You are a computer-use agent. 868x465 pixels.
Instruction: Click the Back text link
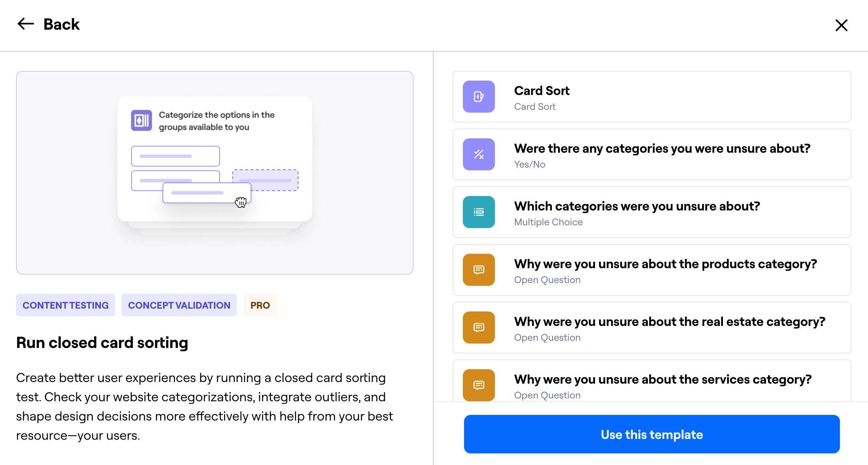[x=61, y=24]
